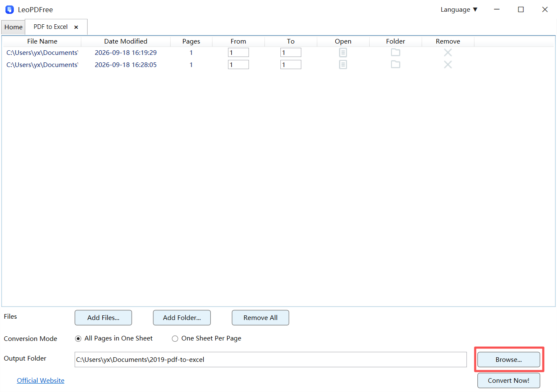
Task: Browse for an output folder
Action: pos(508,359)
